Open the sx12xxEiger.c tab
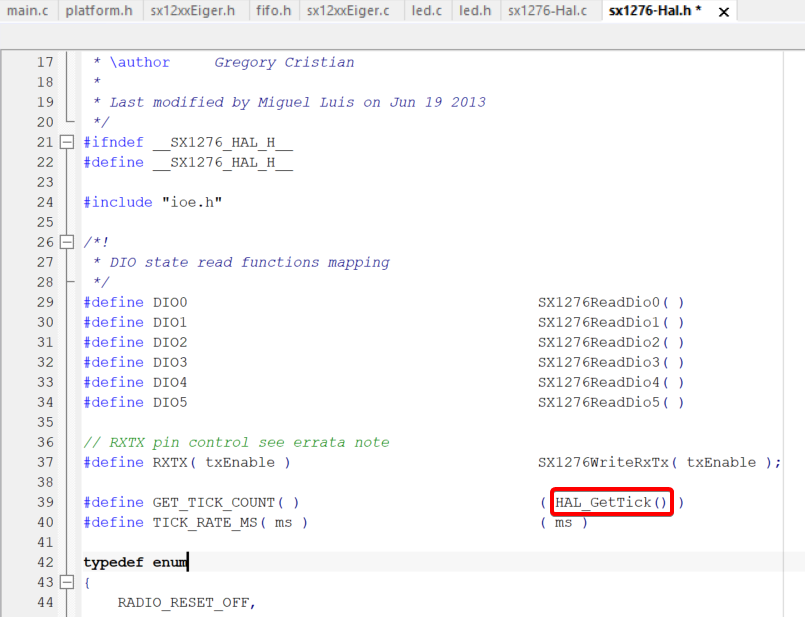The width and height of the screenshot is (805, 617). 350,11
